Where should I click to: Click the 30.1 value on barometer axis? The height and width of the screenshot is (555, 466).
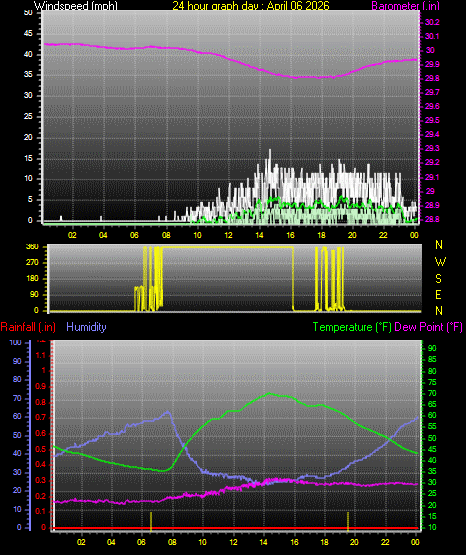(x=432, y=36)
